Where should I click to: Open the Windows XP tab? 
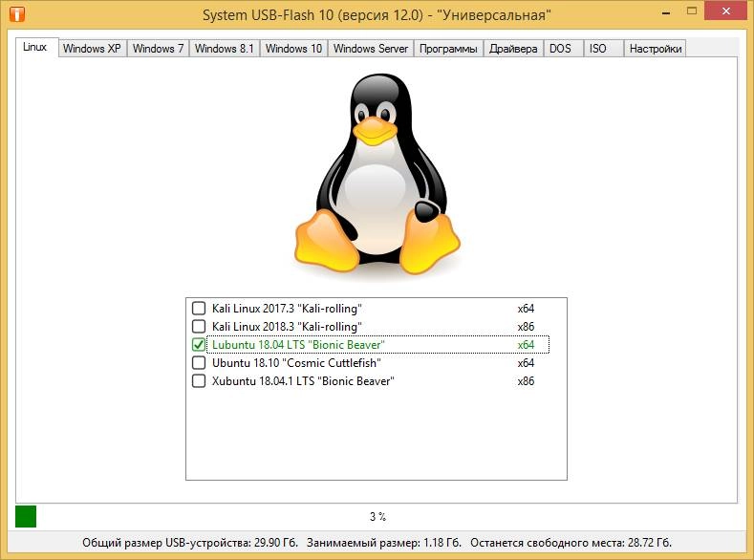point(92,49)
